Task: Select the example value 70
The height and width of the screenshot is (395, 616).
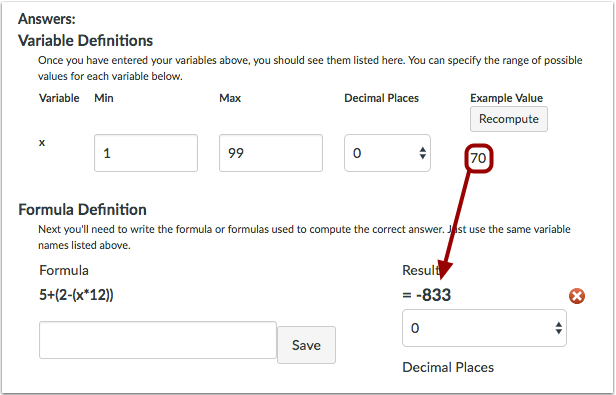Action: point(478,158)
